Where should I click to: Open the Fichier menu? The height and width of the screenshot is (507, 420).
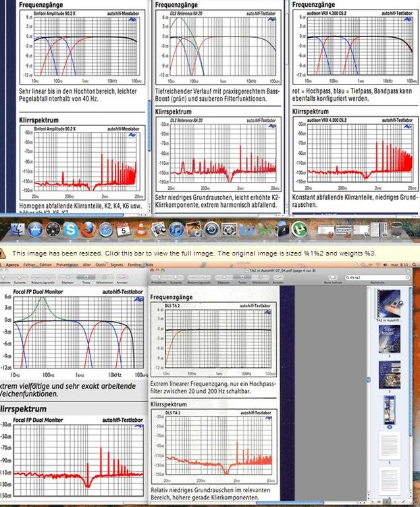coord(29,265)
